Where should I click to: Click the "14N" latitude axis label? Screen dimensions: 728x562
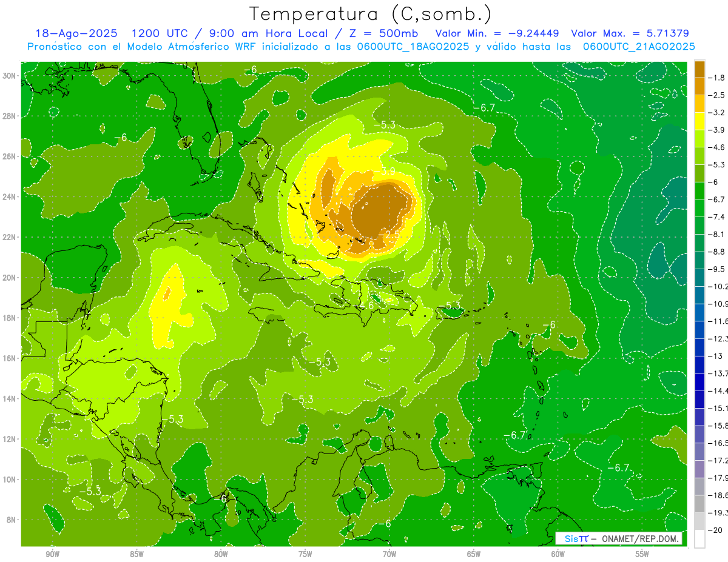(x=10, y=398)
